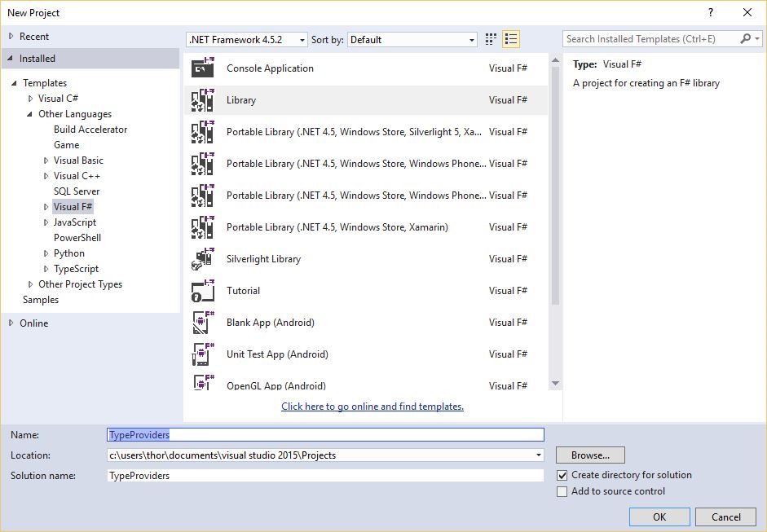767x532 pixels.
Task: Select Samples in the left pane
Action: point(41,300)
